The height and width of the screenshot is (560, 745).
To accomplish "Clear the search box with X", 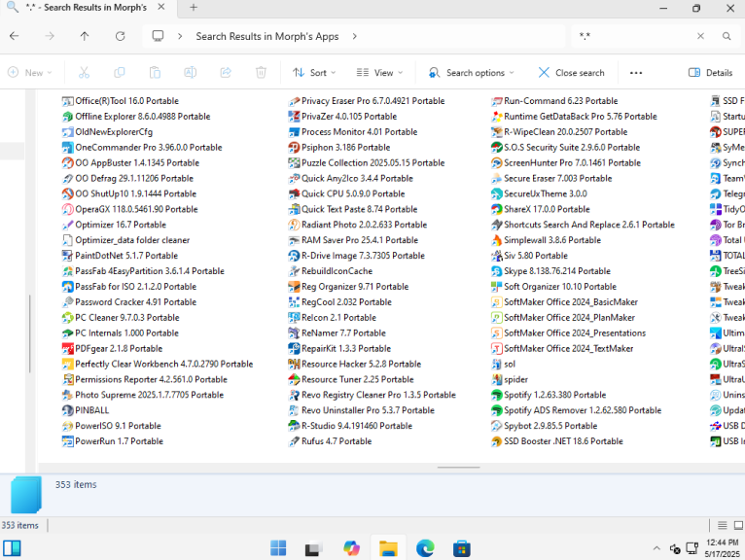I will coord(700,36).
